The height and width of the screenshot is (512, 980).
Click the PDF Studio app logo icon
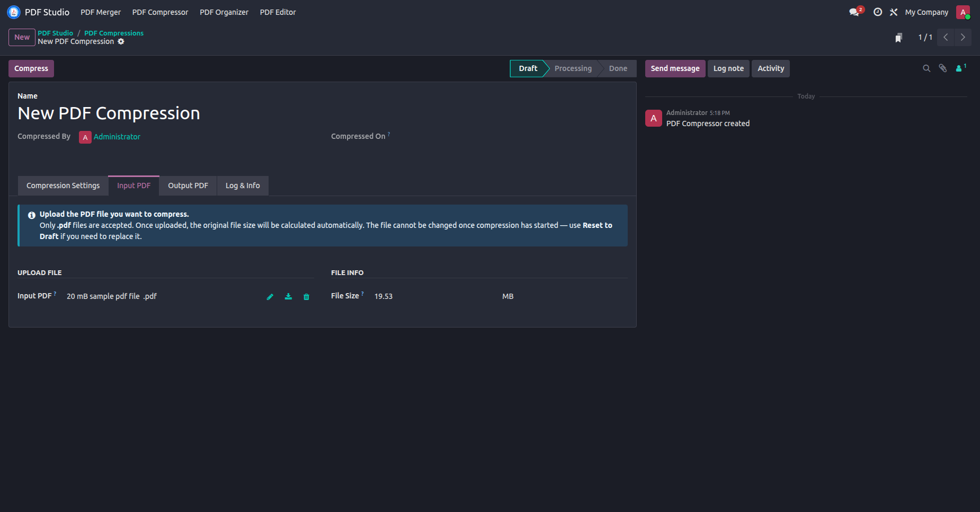pos(14,12)
